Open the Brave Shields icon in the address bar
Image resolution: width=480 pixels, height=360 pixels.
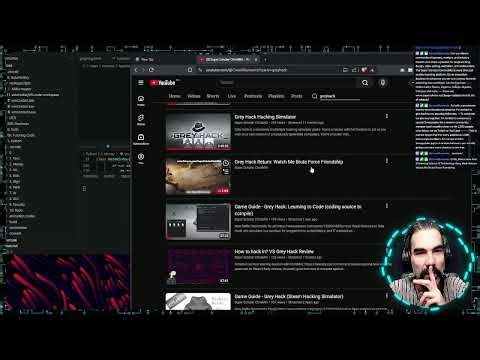click(365, 70)
